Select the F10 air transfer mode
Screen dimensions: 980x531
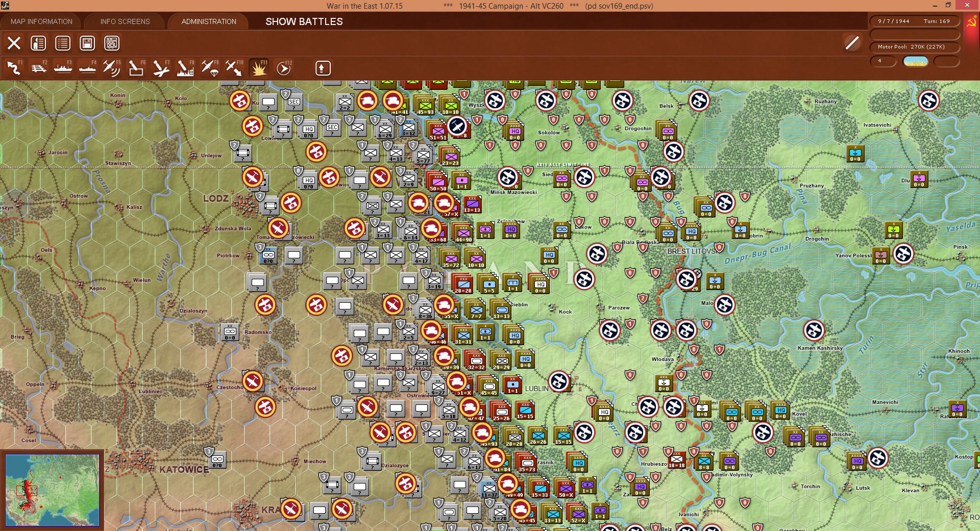[x=234, y=68]
